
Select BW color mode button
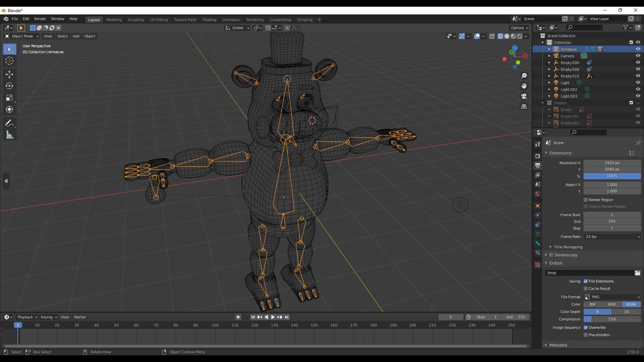593,304
